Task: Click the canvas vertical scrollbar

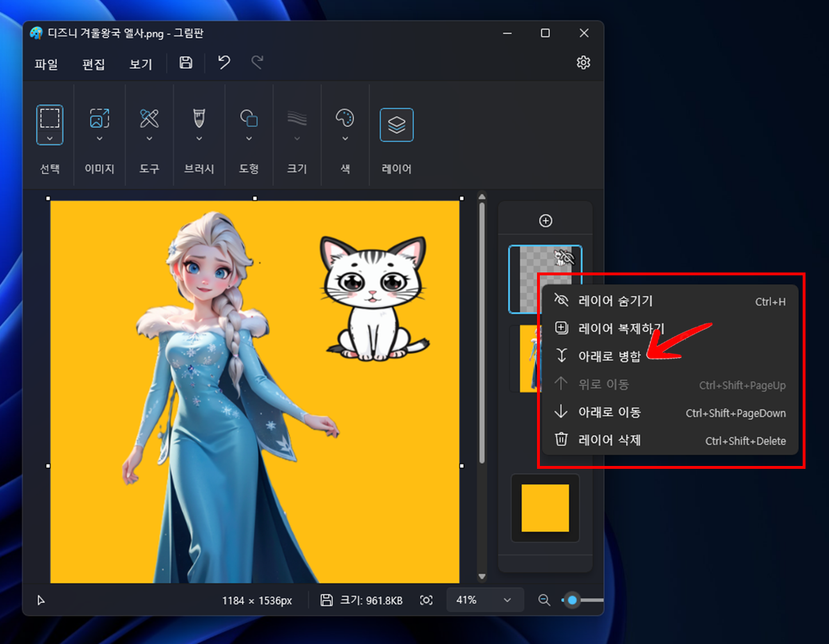Action: pos(482,332)
